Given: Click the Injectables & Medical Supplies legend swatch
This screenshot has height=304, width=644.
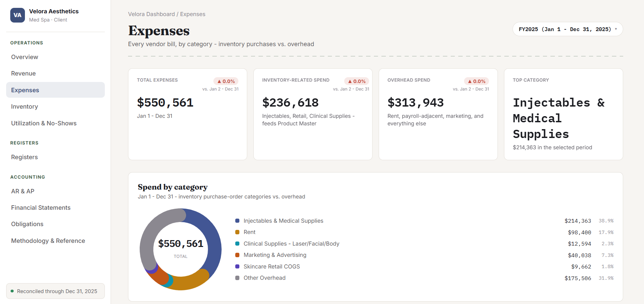Looking at the screenshot, I should click(x=237, y=221).
